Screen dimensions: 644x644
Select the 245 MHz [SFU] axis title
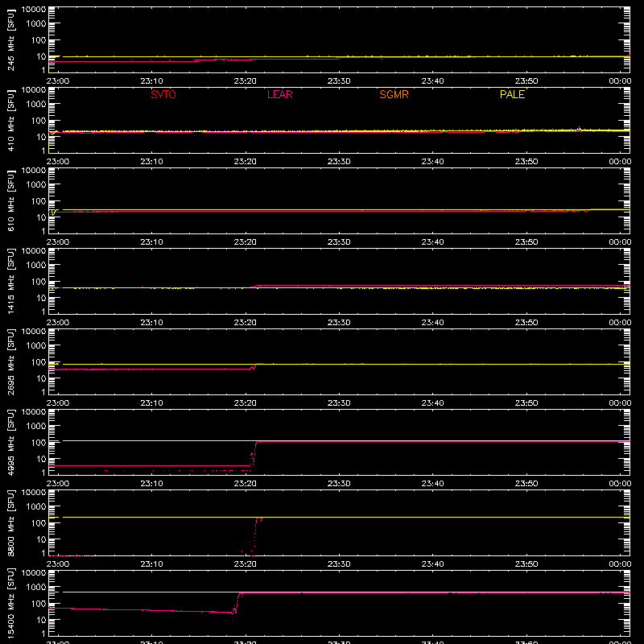pos(10,39)
